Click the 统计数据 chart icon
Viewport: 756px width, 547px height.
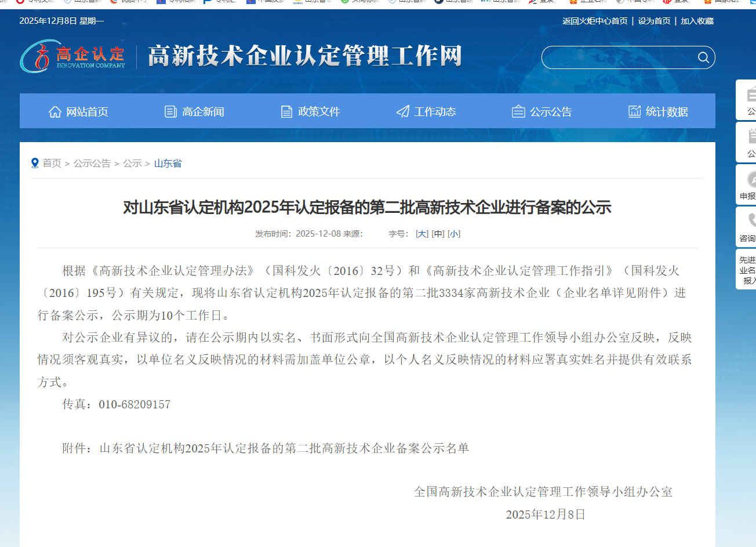635,111
